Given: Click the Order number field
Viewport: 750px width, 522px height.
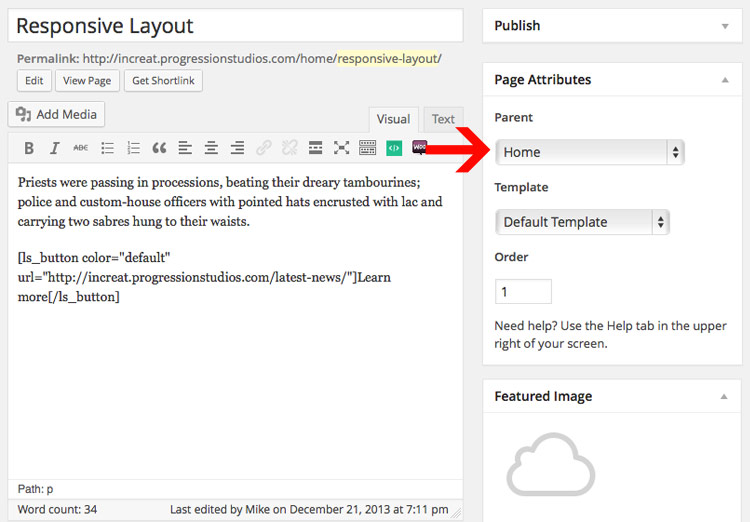Looking at the screenshot, I should tap(523, 291).
